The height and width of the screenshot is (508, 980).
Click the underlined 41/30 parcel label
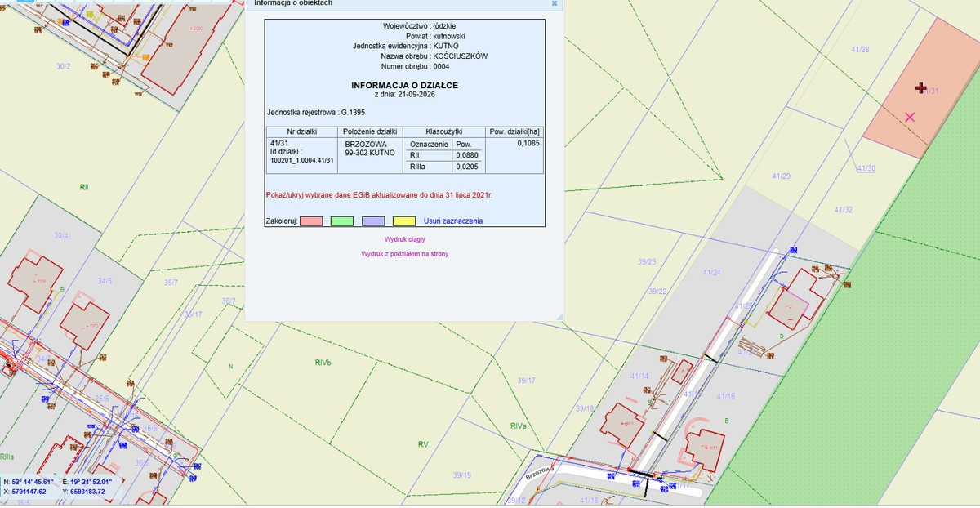tap(866, 168)
